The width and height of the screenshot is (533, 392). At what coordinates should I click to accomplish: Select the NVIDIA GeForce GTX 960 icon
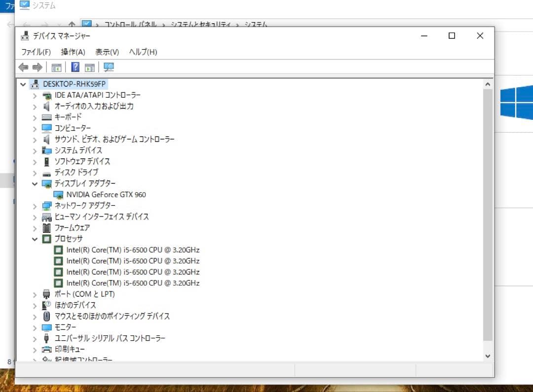point(58,195)
